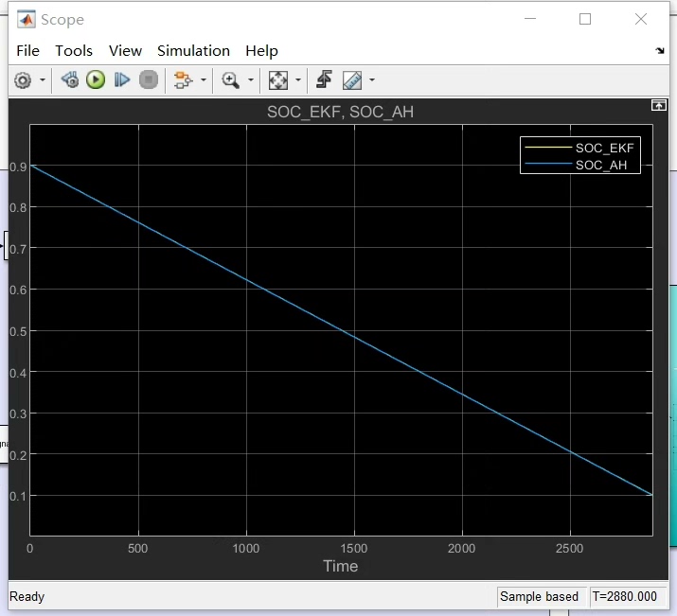
Task: Click the Step Back button
Action: [x=70, y=80]
